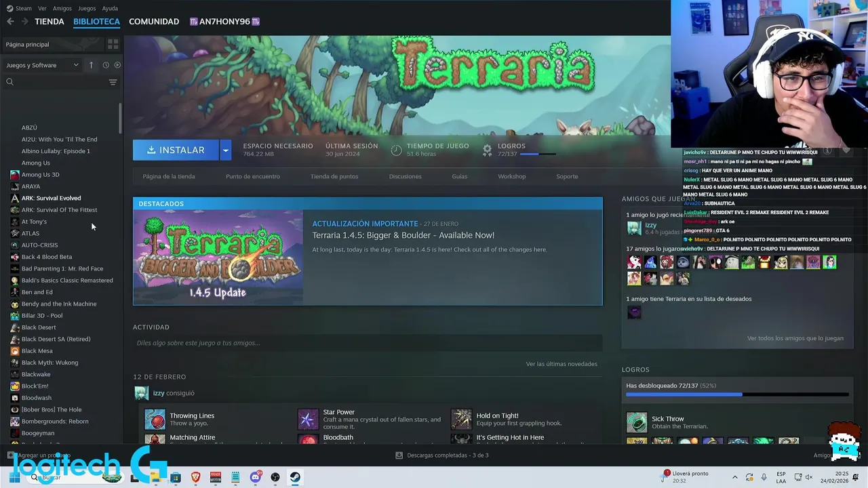The image size is (868, 488).
Task: Open Descargas completadas status
Action: tap(442, 455)
